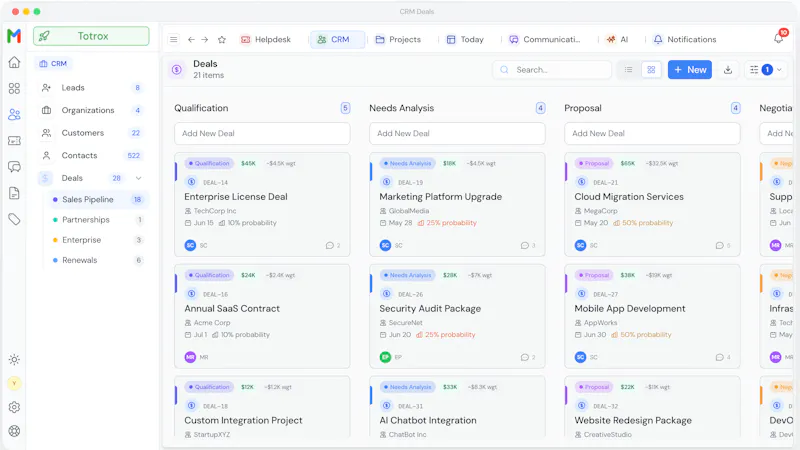The width and height of the screenshot is (800, 450).
Task: Open the user avatar in left rail
Action: pos(14,383)
